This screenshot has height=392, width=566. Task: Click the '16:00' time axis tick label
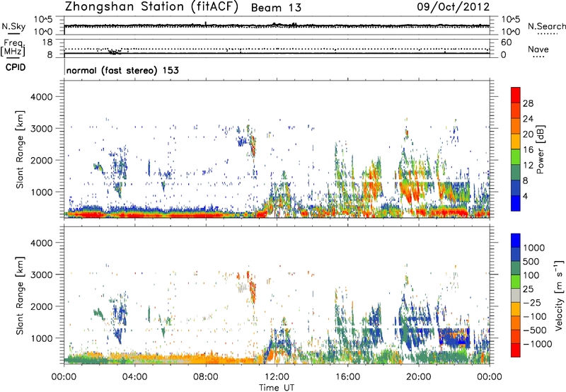pos(347,377)
